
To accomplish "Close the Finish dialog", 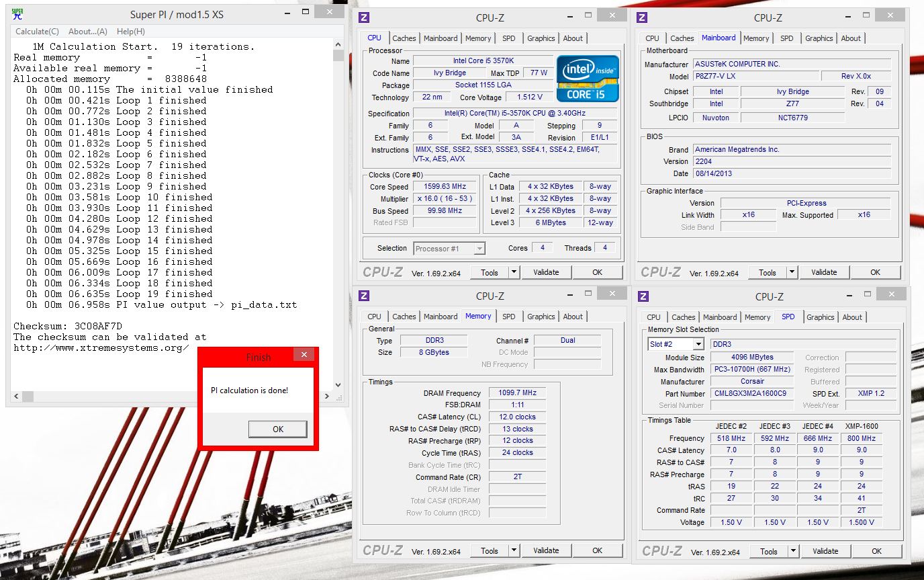I will (x=304, y=354).
